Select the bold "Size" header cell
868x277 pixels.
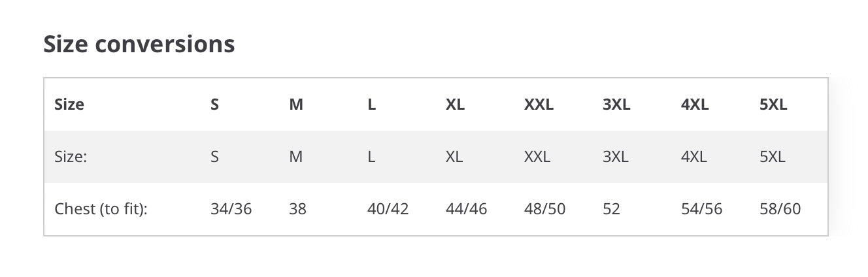tap(69, 105)
